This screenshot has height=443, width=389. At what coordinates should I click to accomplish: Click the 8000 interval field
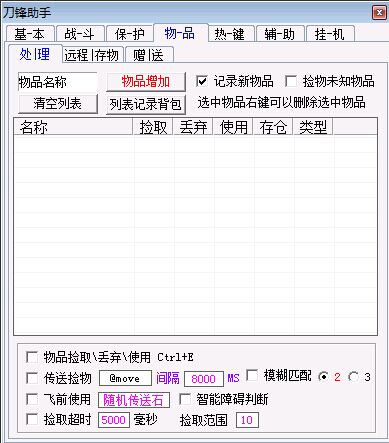coord(204,379)
